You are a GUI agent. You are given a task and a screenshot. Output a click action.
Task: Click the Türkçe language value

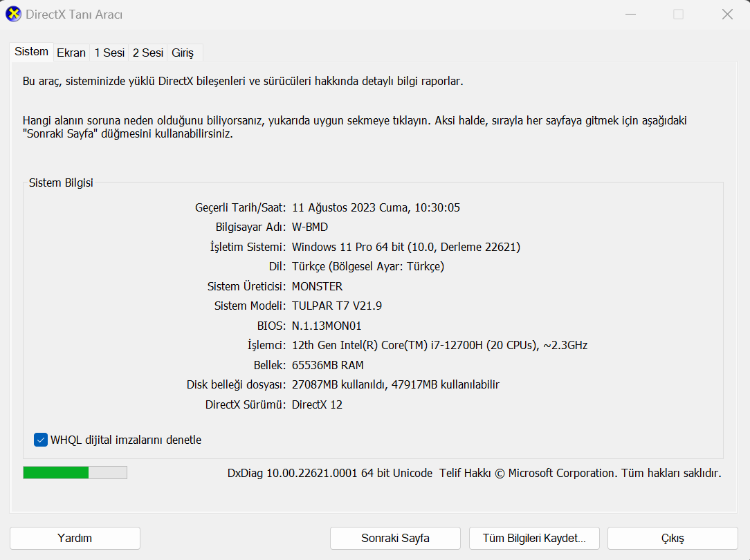click(x=368, y=266)
